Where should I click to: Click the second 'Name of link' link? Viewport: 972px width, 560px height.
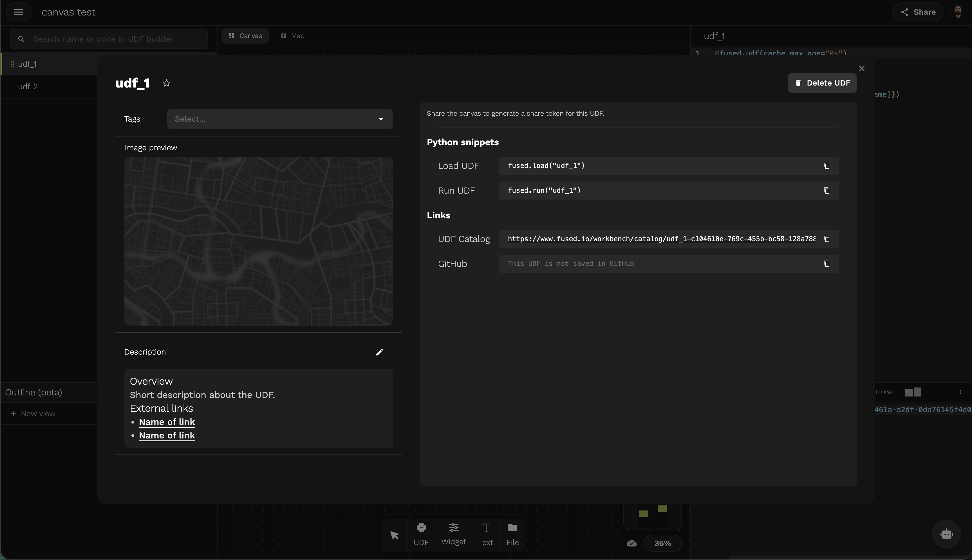click(167, 435)
